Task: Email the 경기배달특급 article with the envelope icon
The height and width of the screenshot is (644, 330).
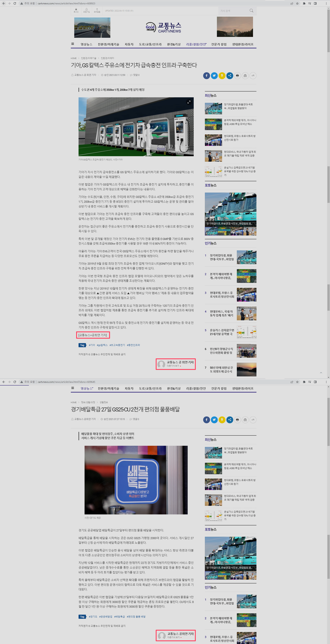Action: coord(245,419)
